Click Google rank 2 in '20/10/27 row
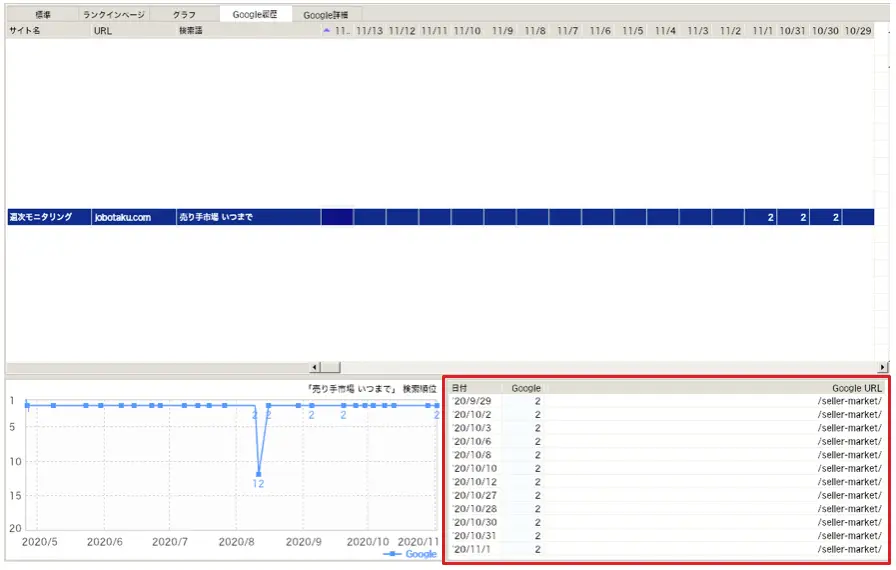 [537, 495]
